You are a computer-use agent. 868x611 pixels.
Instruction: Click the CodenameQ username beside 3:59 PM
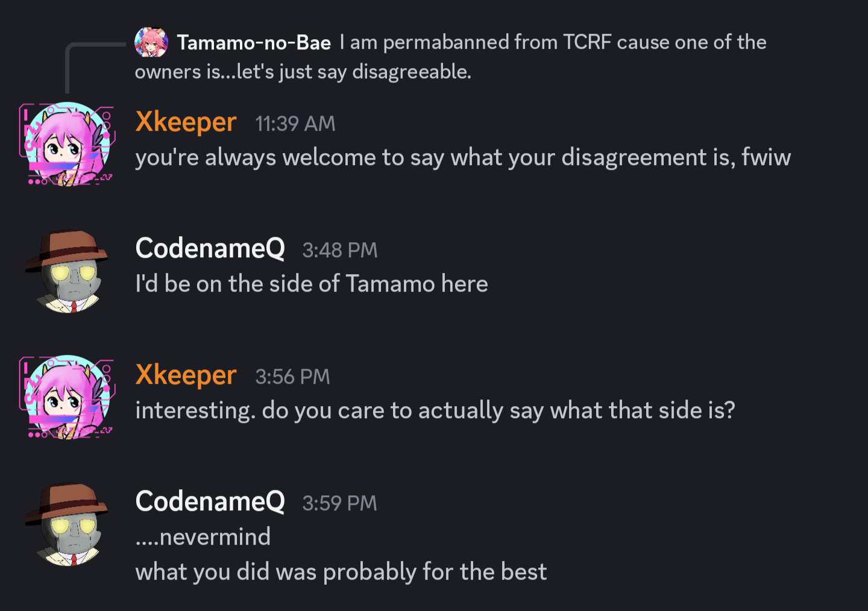point(210,502)
